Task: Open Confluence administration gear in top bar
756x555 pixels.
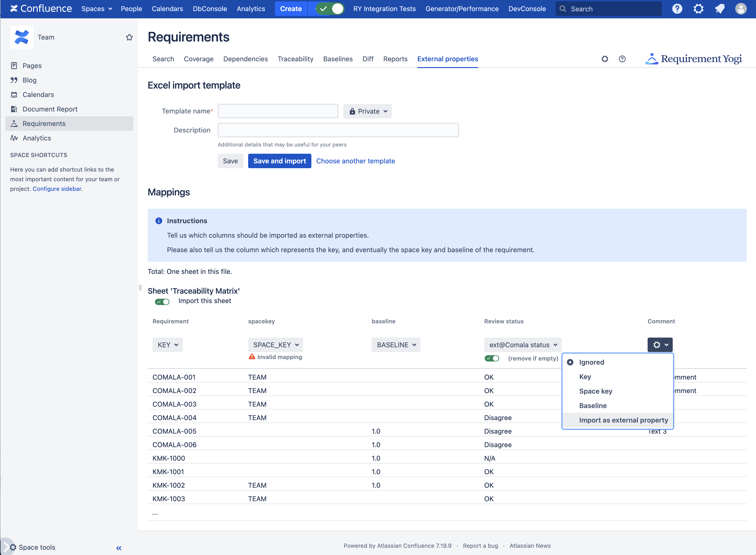Action: click(x=698, y=9)
